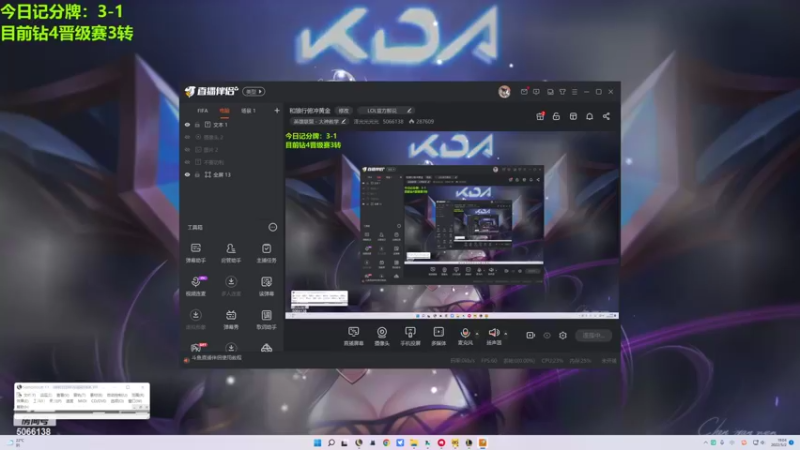Image resolution: width=800 pixels, height=450 pixels.
Task: Click the share icon at top right
Action: pyautogui.click(x=606, y=116)
